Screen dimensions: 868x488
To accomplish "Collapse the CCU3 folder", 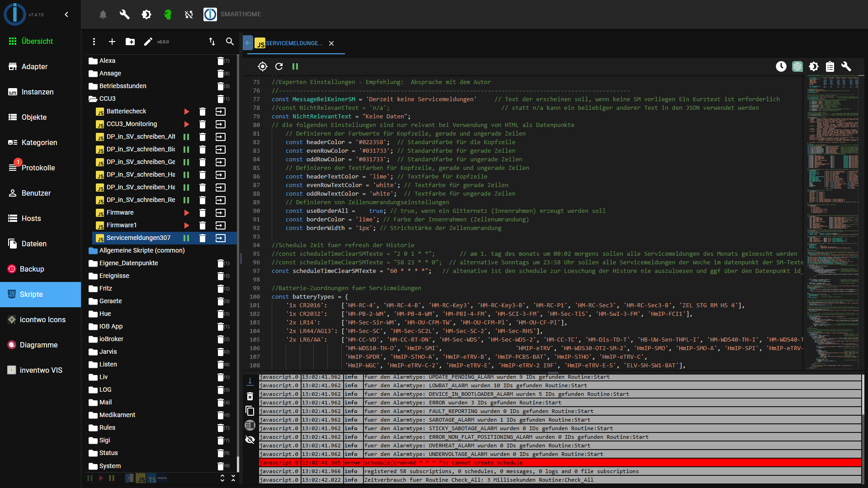I will pyautogui.click(x=93, y=99).
